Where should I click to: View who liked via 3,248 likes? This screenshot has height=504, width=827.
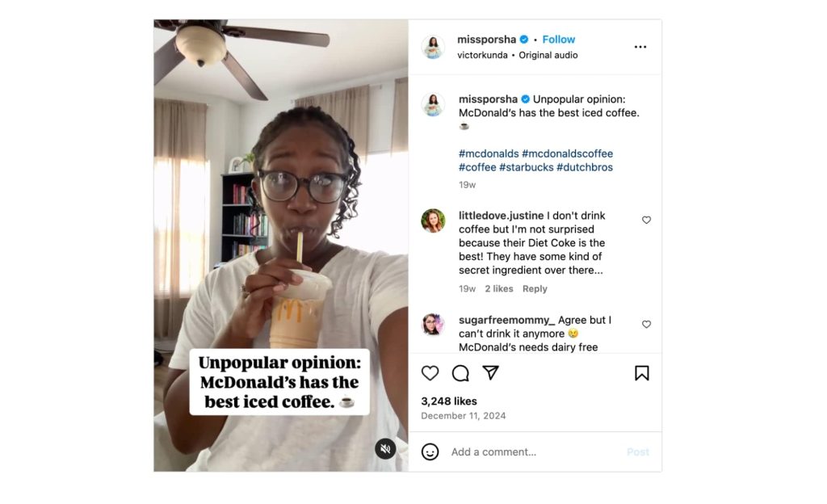[x=449, y=401]
